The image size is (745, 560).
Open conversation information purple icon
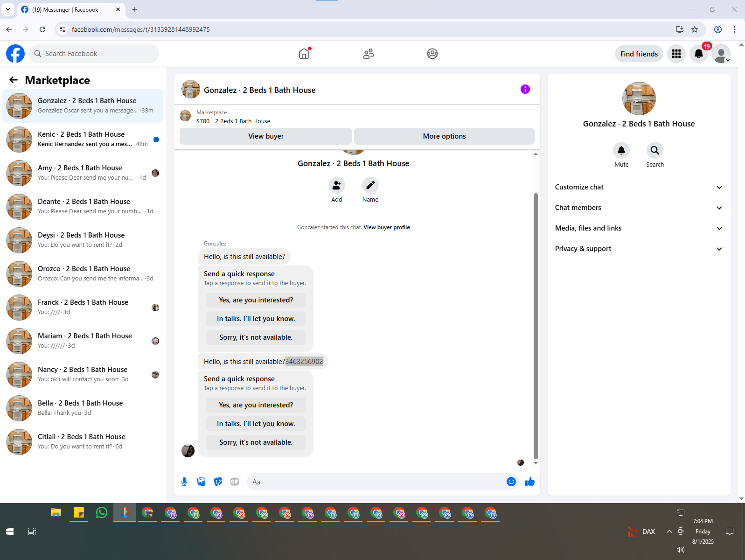(525, 89)
